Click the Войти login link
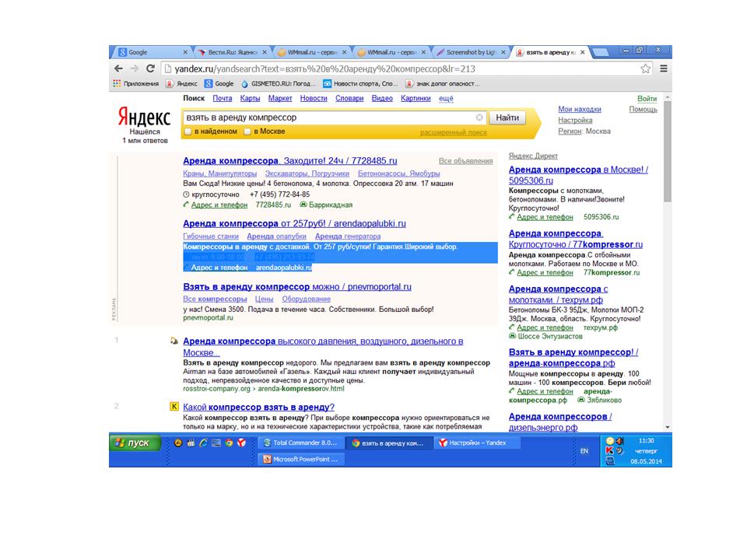This screenshot has height=560, width=747. point(647,99)
